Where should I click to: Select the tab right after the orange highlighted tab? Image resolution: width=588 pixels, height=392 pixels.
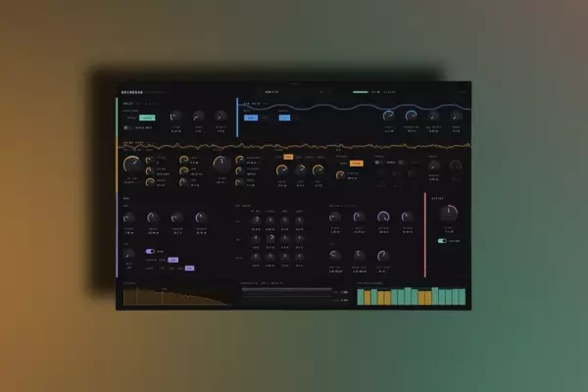(x=299, y=157)
